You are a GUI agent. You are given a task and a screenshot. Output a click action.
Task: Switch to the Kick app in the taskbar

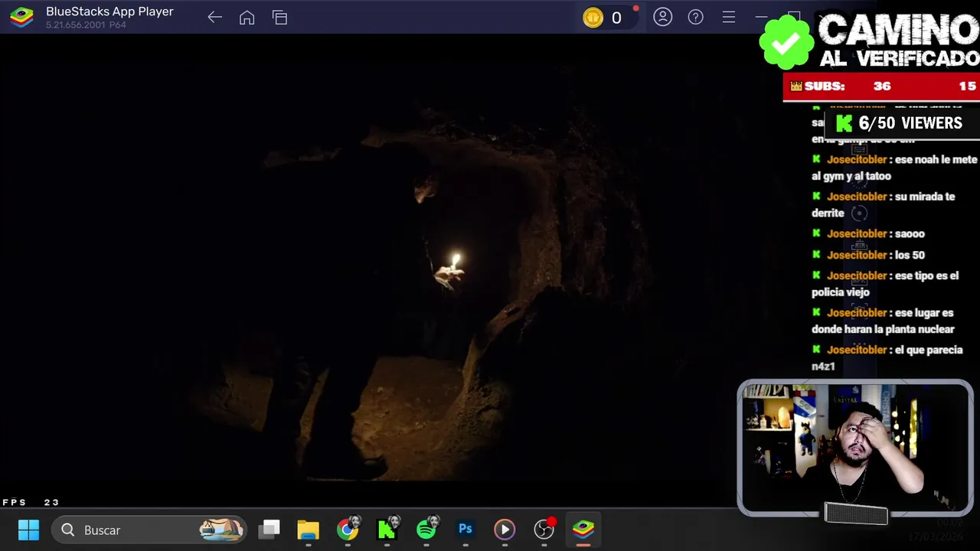point(387,530)
